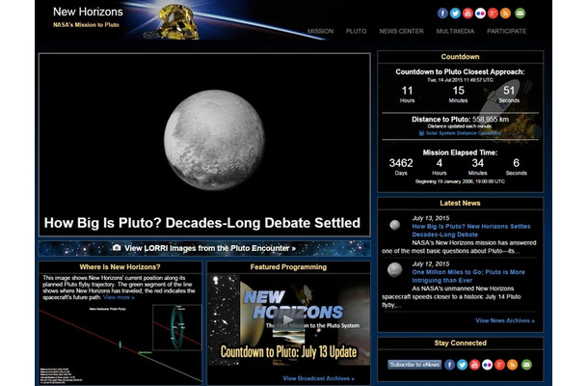
Task: Open How Big Is Pluto news headline link
Action: click(471, 231)
